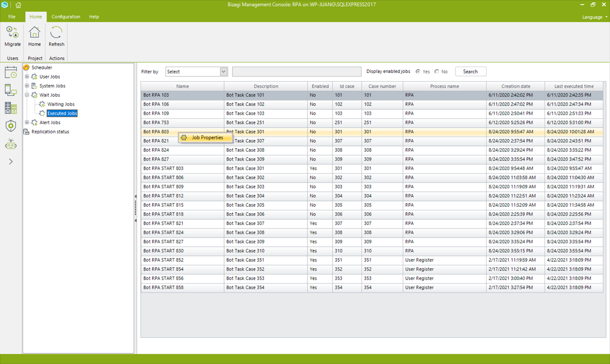Screen dimensions: 610x364
Task: Click the Replication status database icon
Action: click(x=27, y=132)
